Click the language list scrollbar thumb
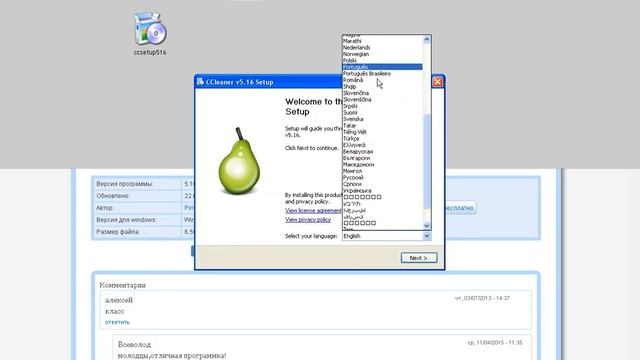Screen dimensions: 640x360 tap(427, 161)
